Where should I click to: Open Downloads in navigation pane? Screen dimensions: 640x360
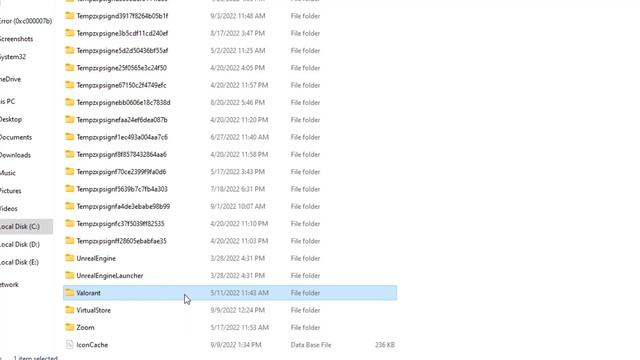coord(16,155)
